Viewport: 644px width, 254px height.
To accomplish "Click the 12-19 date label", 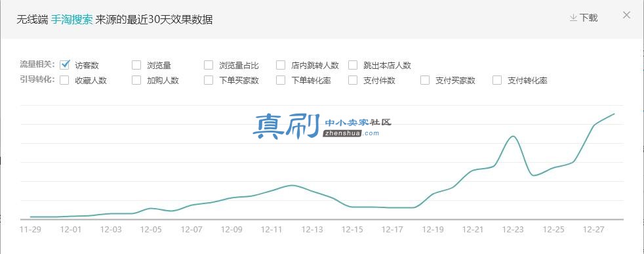I will (x=433, y=229).
